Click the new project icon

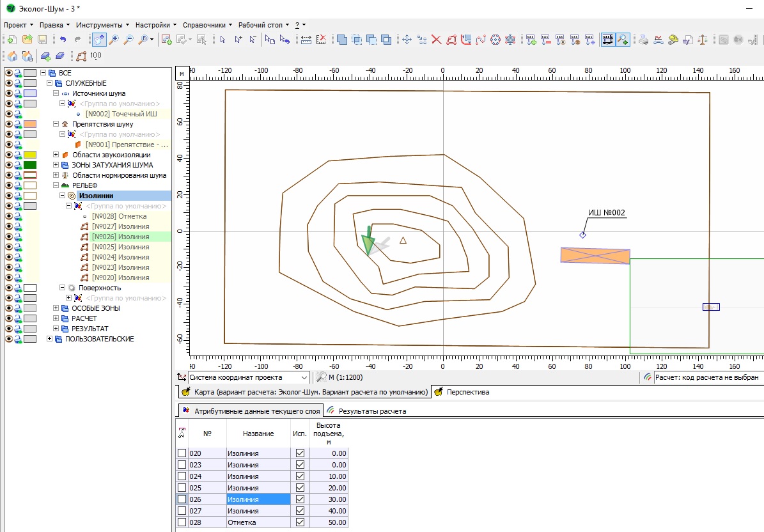click(12, 40)
